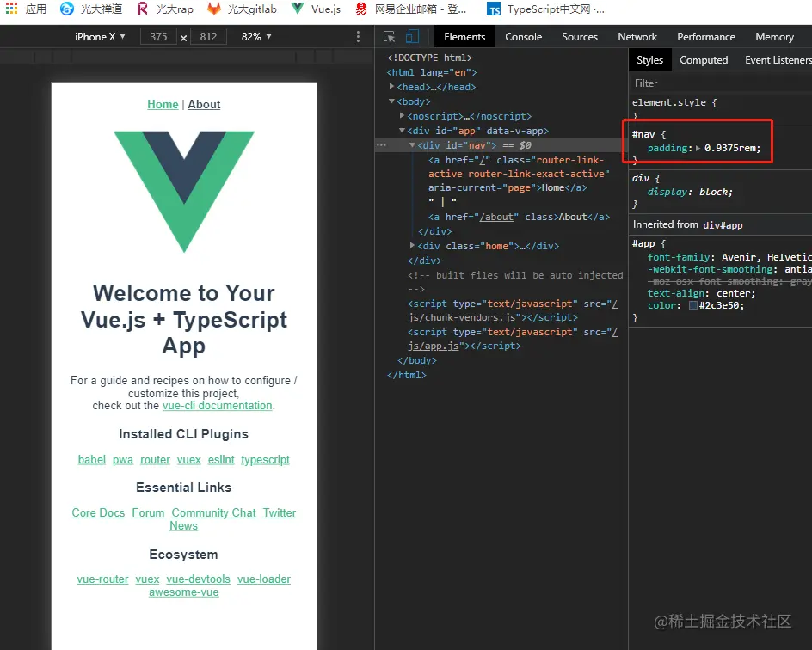Open the pwa plugin link
Screen dimensions: 812x650
[123, 459]
